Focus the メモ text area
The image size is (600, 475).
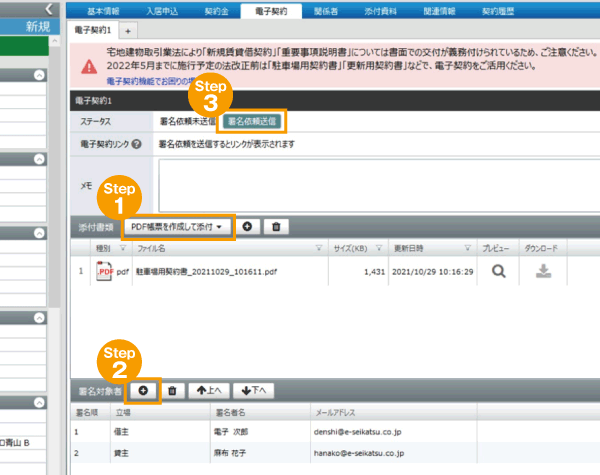point(379,186)
